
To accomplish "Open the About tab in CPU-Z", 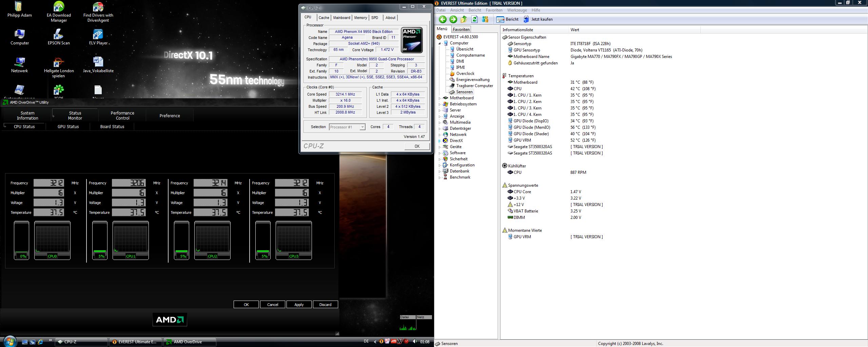I will [x=390, y=18].
